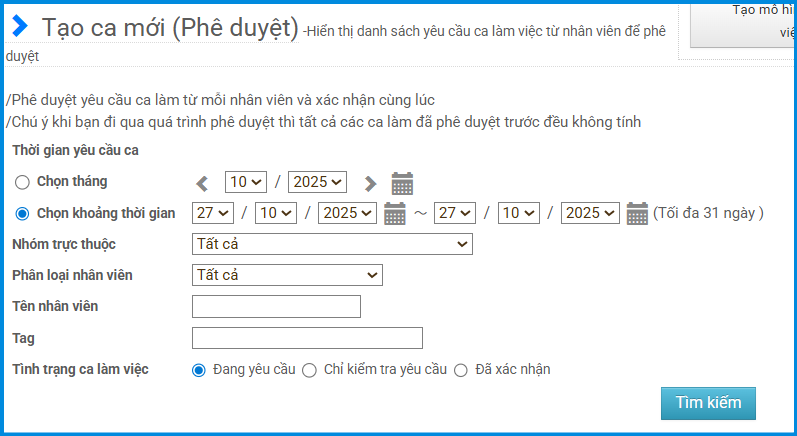Open the start day dropdown of date range
The width and height of the screenshot is (797, 436).
coord(212,213)
